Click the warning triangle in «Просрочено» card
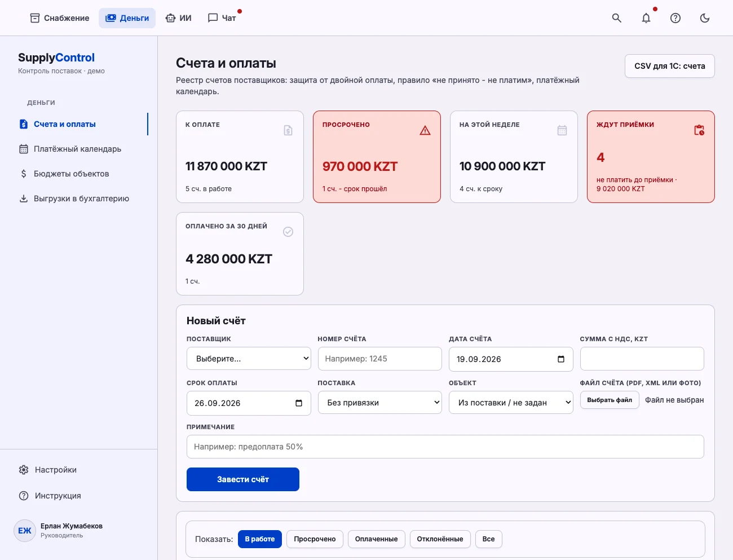 pos(425,130)
